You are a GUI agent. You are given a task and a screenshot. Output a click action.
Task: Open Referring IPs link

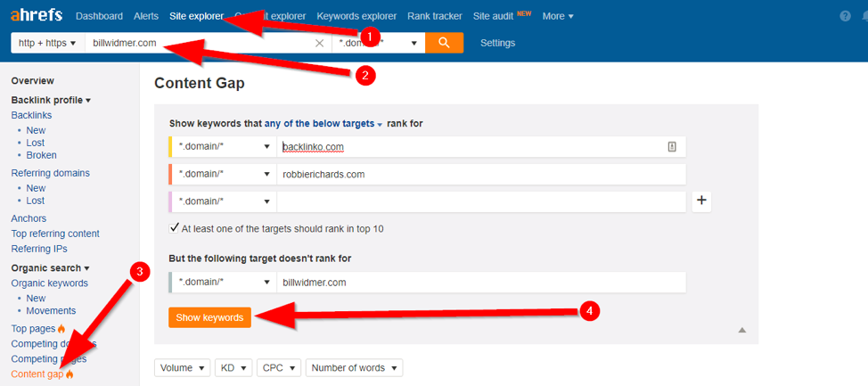click(x=39, y=249)
